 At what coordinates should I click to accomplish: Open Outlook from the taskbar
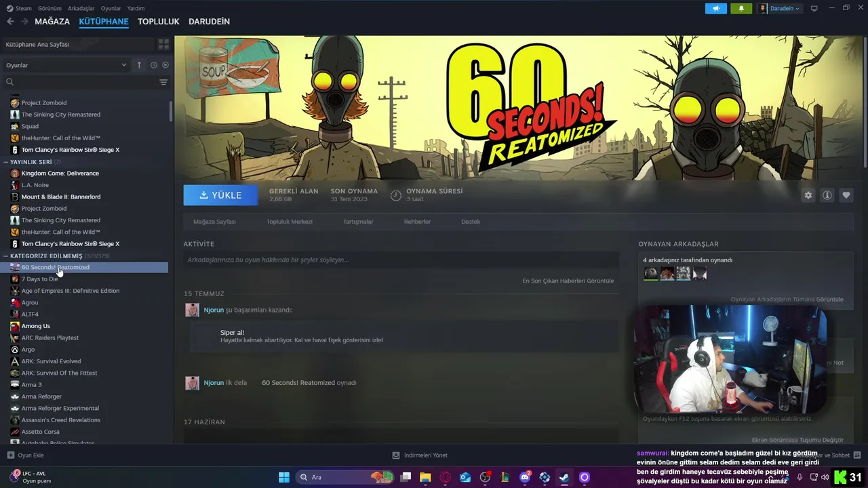point(465,477)
